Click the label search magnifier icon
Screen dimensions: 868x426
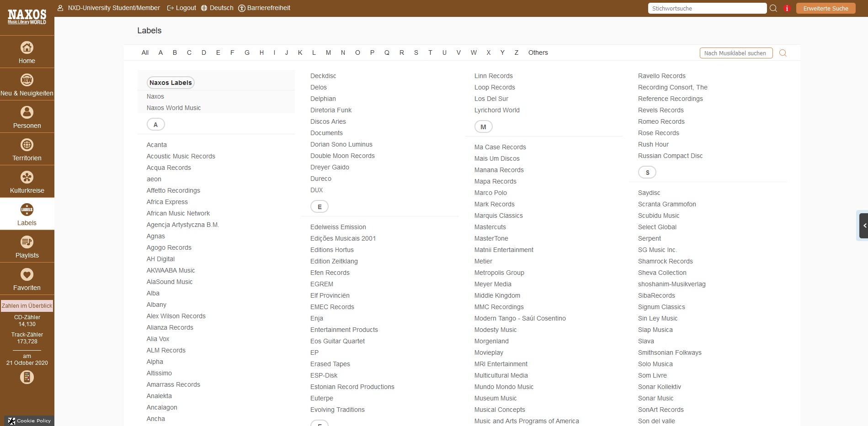pos(783,53)
